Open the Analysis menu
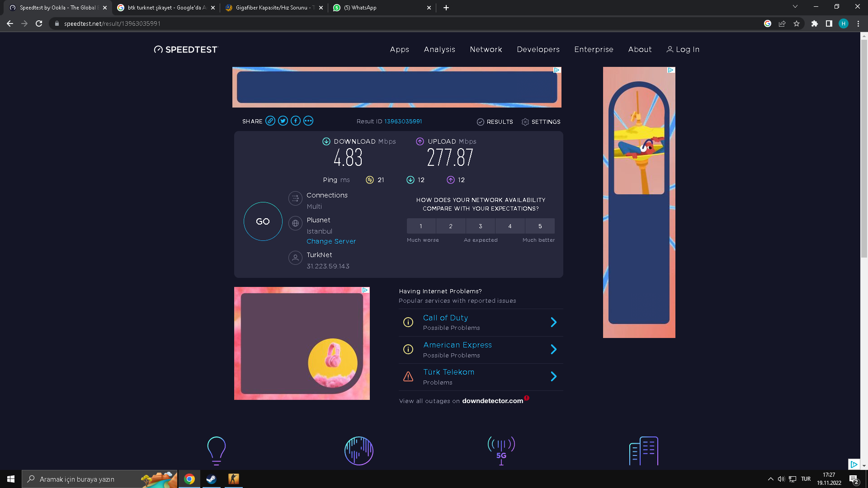Image resolution: width=868 pixels, height=488 pixels. (x=439, y=50)
